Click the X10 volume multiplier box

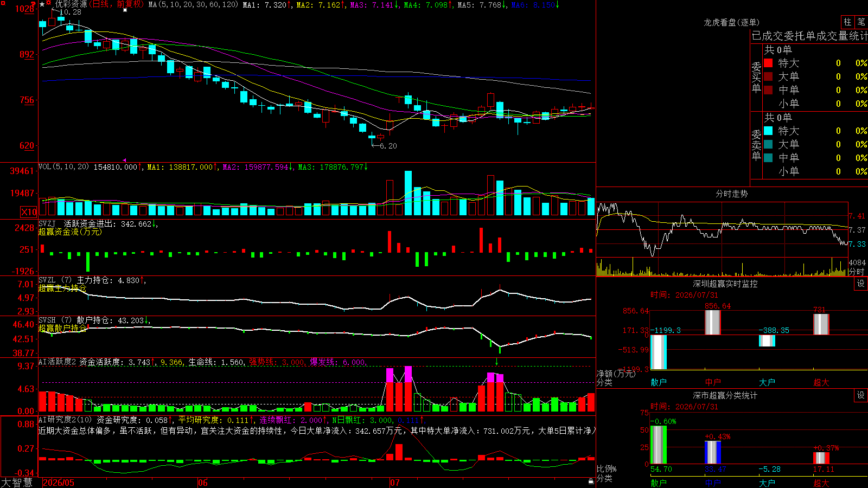(x=29, y=212)
